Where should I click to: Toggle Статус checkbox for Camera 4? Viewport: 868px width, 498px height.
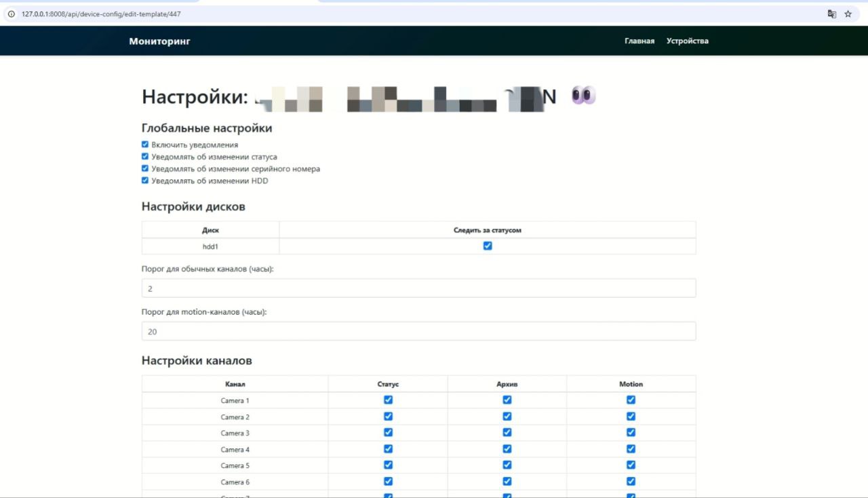388,449
